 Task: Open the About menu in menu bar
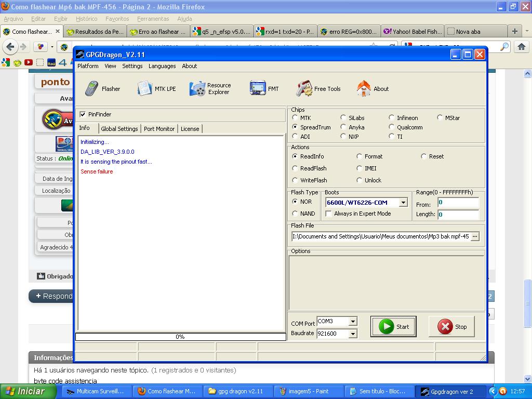click(x=189, y=66)
